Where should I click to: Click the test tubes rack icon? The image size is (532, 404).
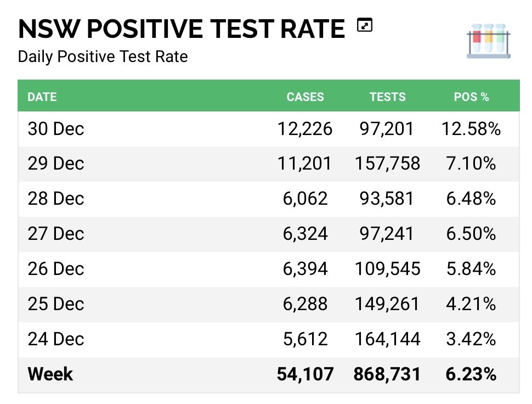[x=489, y=41]
